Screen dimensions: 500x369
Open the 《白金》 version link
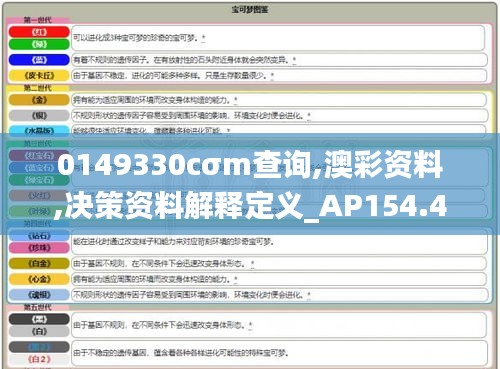tap(39, 263)
